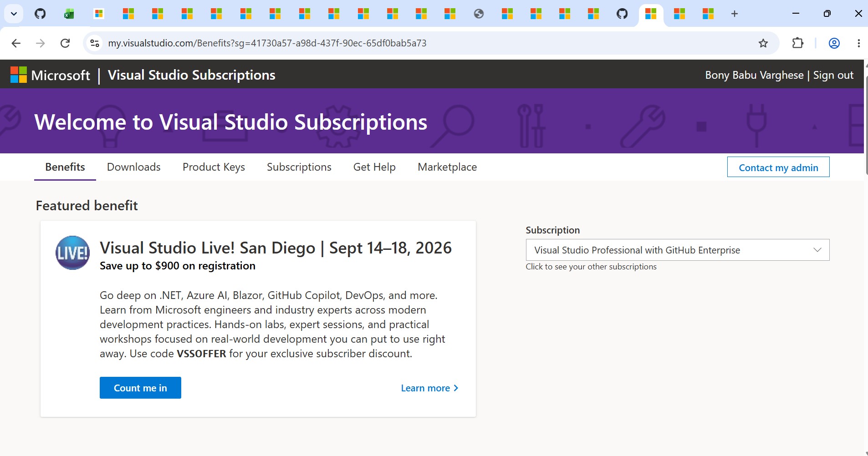The height and width of the screenshot is (456, 868).
Task: Click the Visual Studio Live! San Diego heading
Action: click(276, 248)
